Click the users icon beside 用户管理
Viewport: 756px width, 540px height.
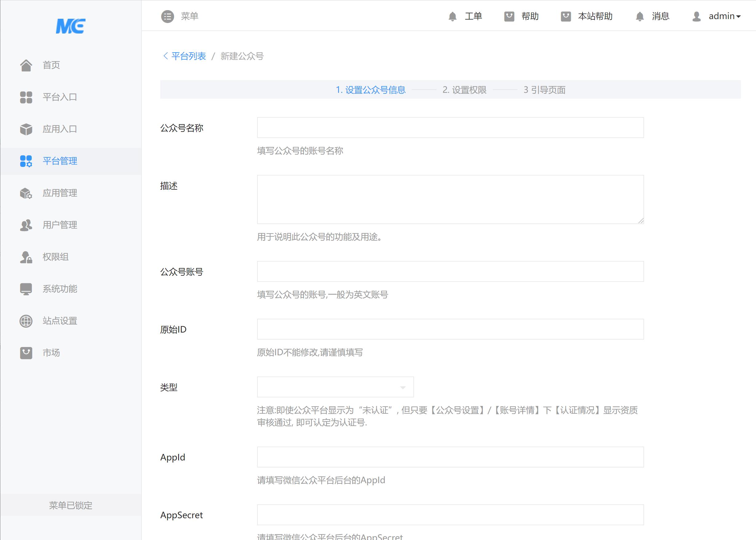[26, 225]
